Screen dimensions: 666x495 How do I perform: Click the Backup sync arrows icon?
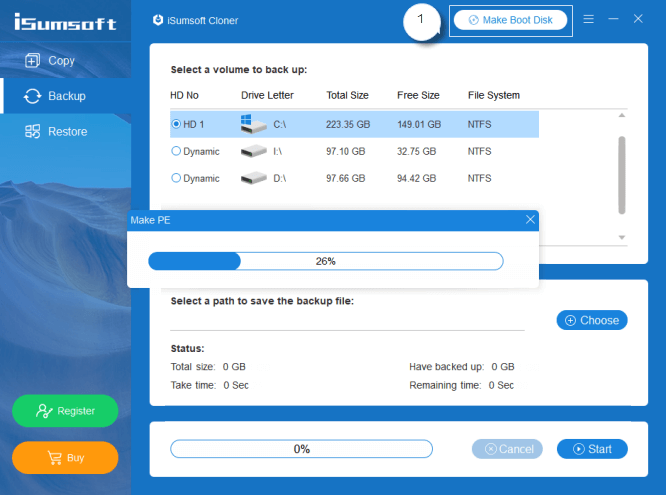[32, 96]
